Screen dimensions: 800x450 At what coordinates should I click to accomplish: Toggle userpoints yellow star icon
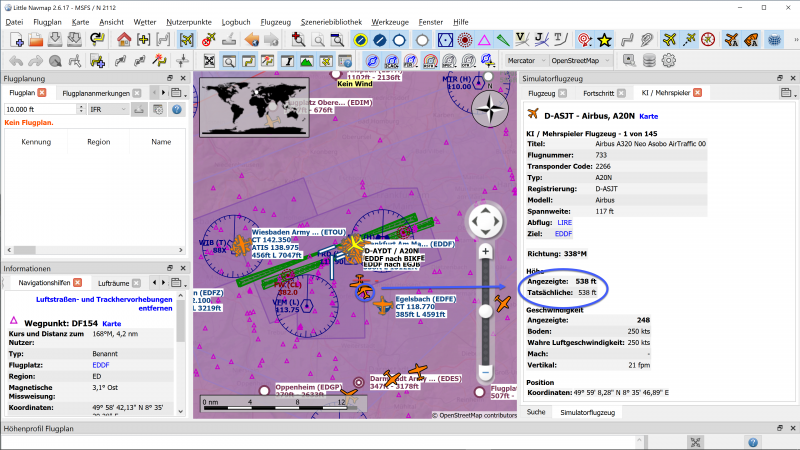(605, 39)
